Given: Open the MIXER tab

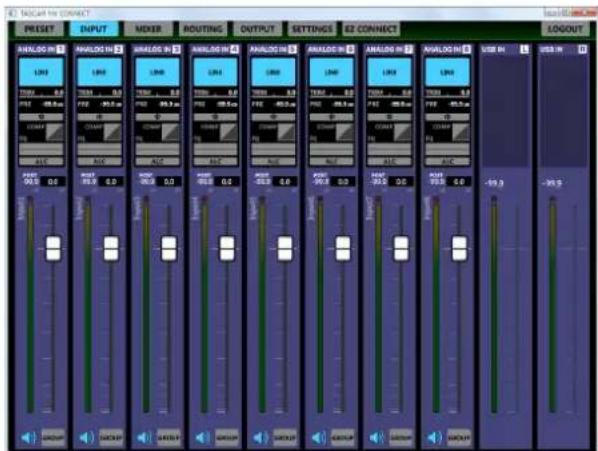Looking at the screenshot, I should 148,29.
